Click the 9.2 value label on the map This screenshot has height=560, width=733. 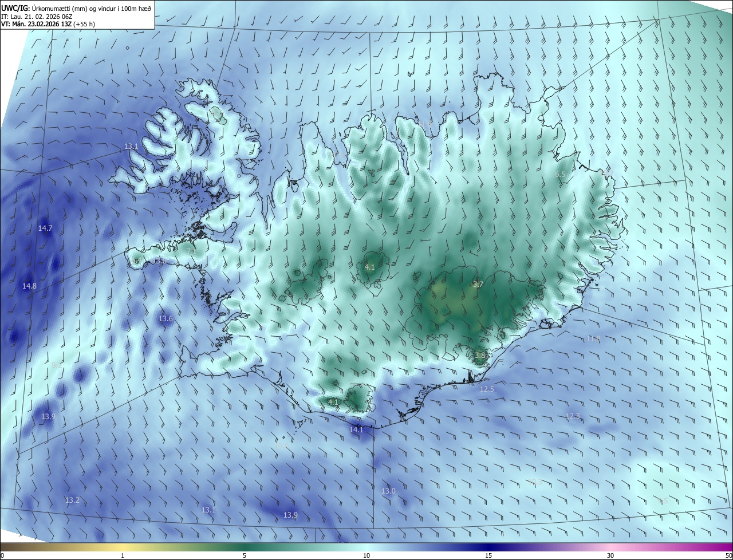57,365
